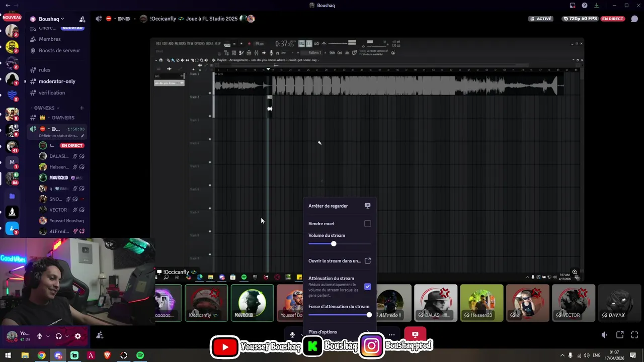Enter fullscreen for the stream
Viewport: 644px width, 362px height.
pos(634,335)
